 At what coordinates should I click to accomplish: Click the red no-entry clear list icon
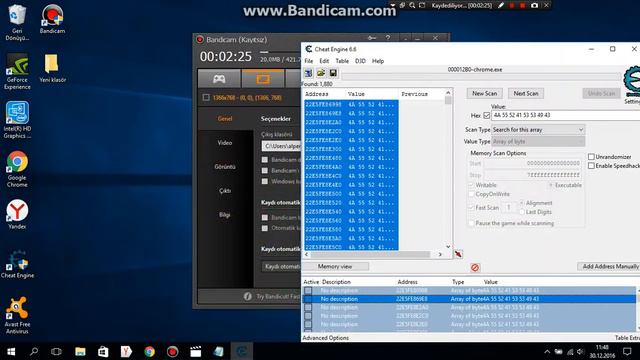point(475,267)
